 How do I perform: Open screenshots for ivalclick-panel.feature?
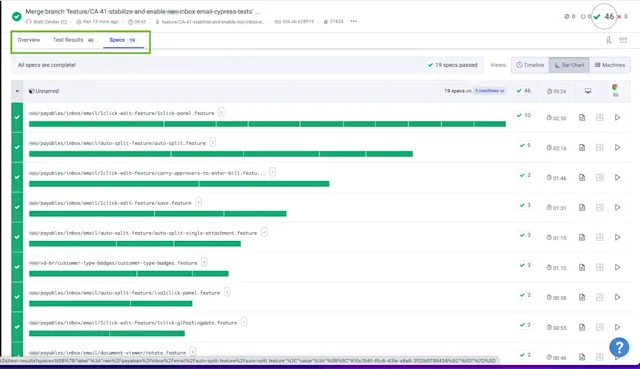(x=600, y=297)
